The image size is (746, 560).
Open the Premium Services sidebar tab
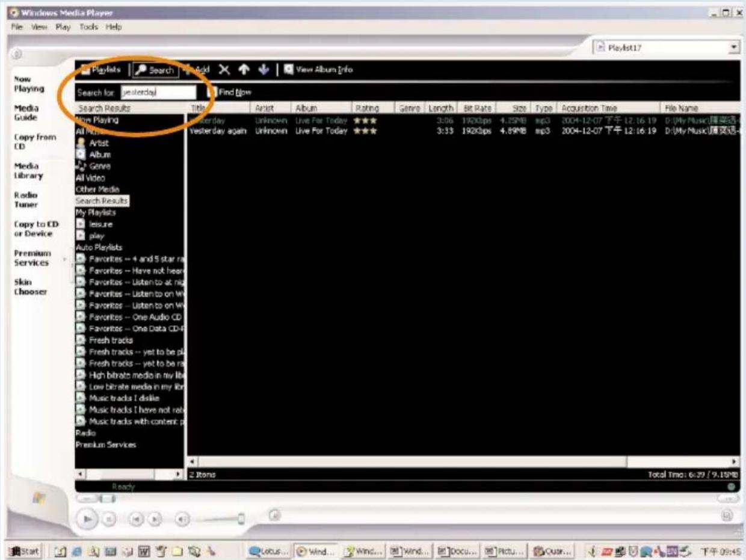click(x=32, y=258)
